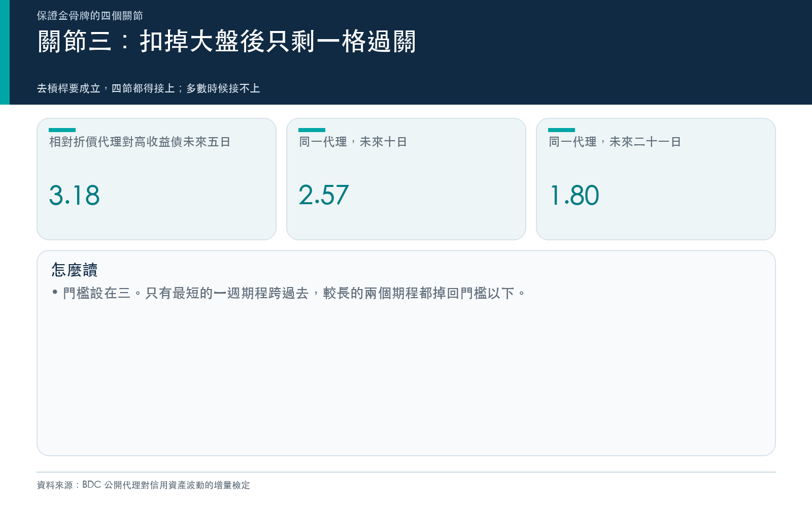The image size is (812, 508).
Task: Click the card label 同一代理,未來二十一日
Action: pos(615,142)
